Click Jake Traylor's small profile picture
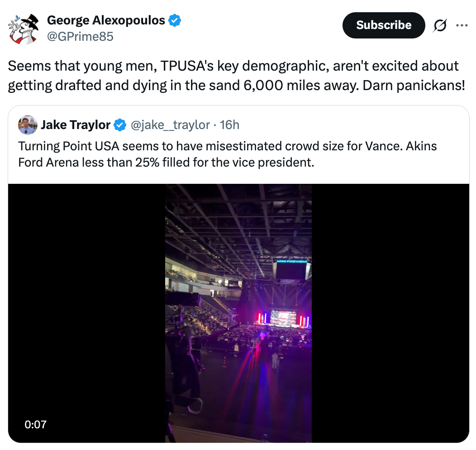This screenshot has height=450, width=476. click(x=28, y=125)
